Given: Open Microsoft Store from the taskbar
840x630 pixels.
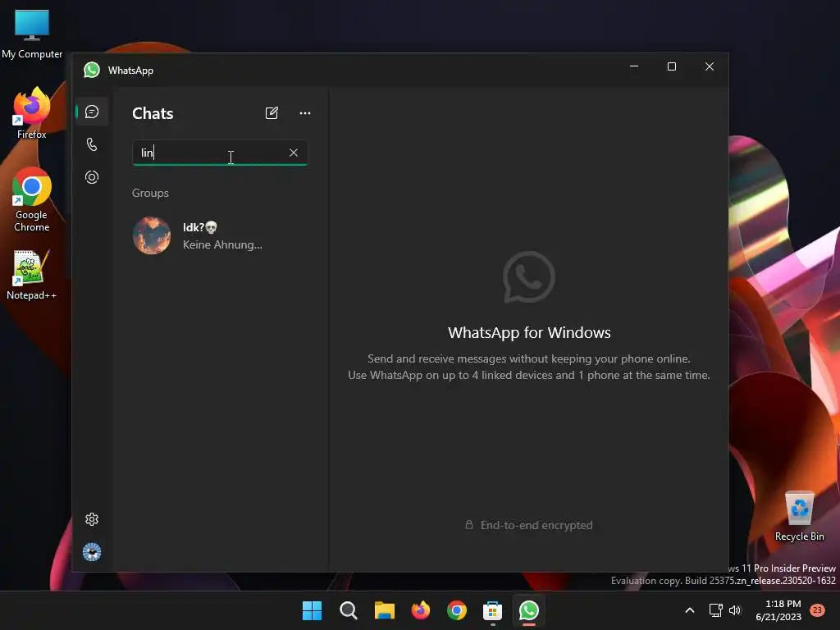Looking at the screenshot, I should (x=493, y=610).
